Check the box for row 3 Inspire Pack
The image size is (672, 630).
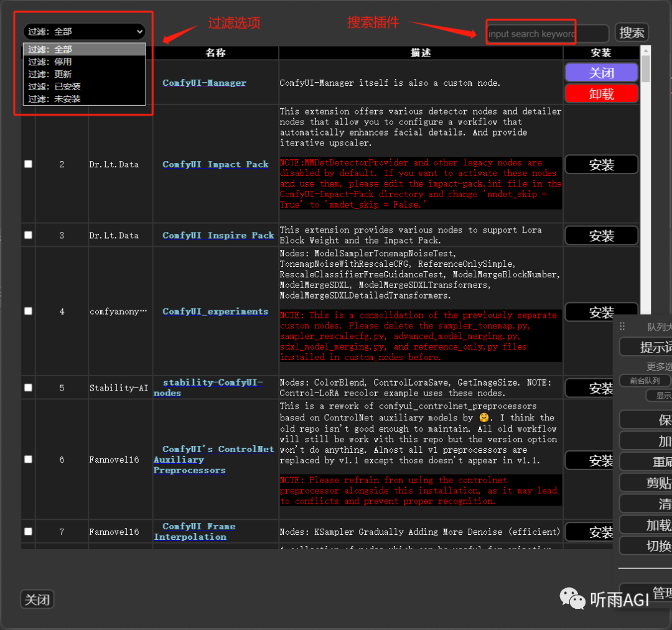[x=28, y=235]
